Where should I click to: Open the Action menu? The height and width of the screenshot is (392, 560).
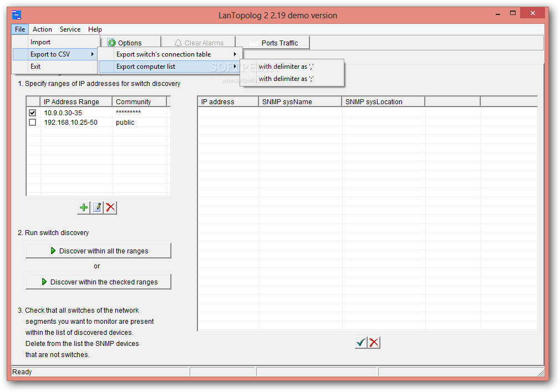coord(42,29)
